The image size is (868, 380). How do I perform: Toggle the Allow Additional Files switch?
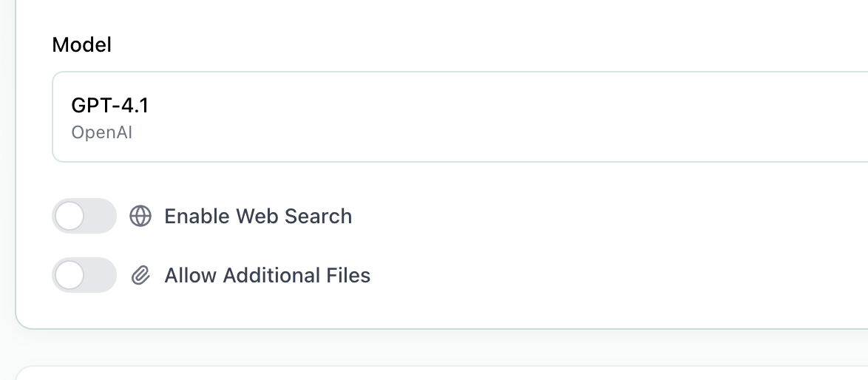click(84, 276)
